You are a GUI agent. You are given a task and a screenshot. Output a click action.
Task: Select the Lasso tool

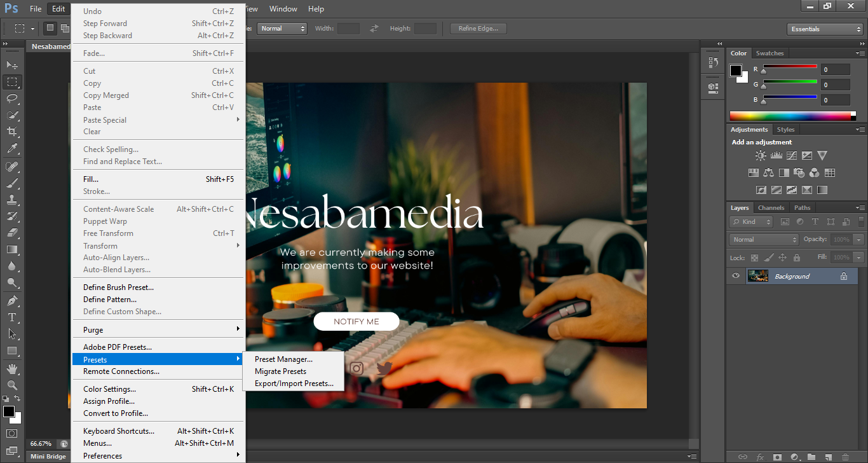click(12, 99)
